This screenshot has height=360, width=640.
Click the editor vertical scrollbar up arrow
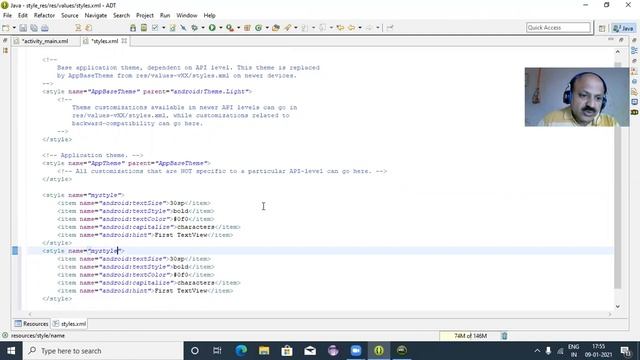tap(618, 52)
